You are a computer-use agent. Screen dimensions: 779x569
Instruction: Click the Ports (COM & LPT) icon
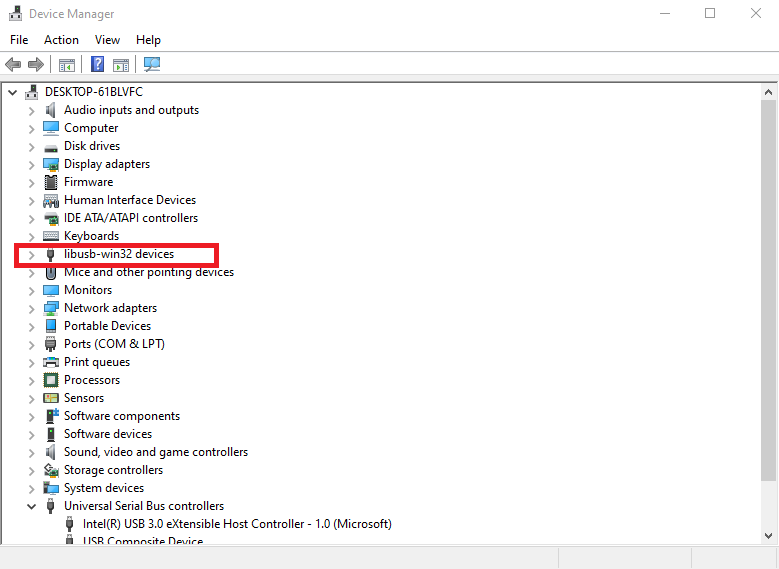50,344
